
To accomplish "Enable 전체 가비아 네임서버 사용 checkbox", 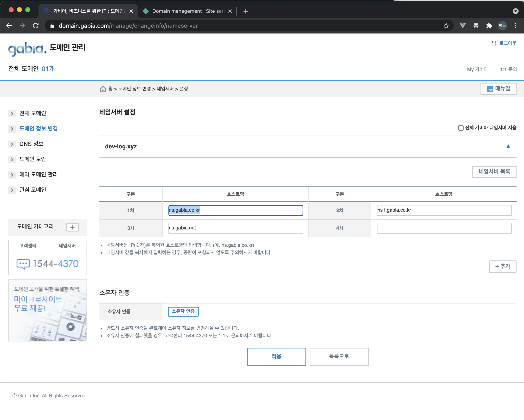I will tap(460, 128).
